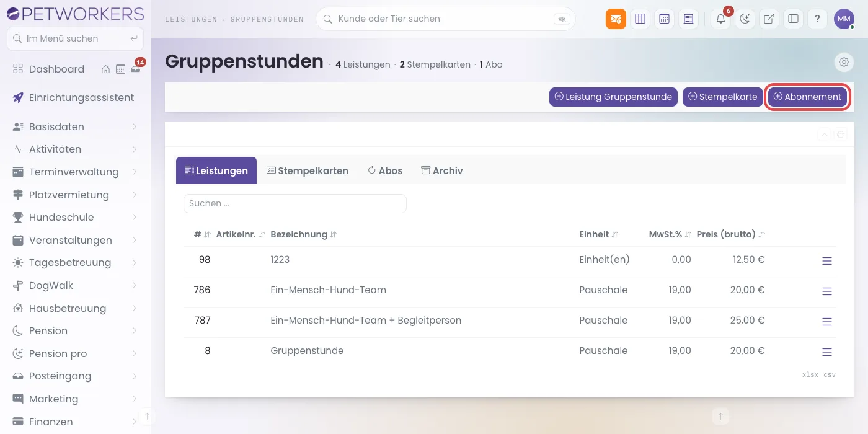Expand the Basisdaten menu
The width and height of the screenshot is (868, 434).
click(75, 126)
